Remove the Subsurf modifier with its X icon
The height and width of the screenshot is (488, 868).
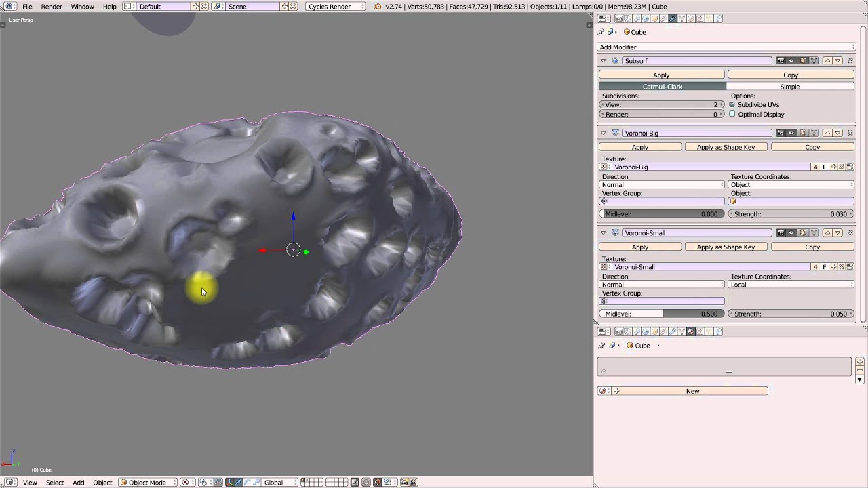pyautogui.click(x=850, y=61)
